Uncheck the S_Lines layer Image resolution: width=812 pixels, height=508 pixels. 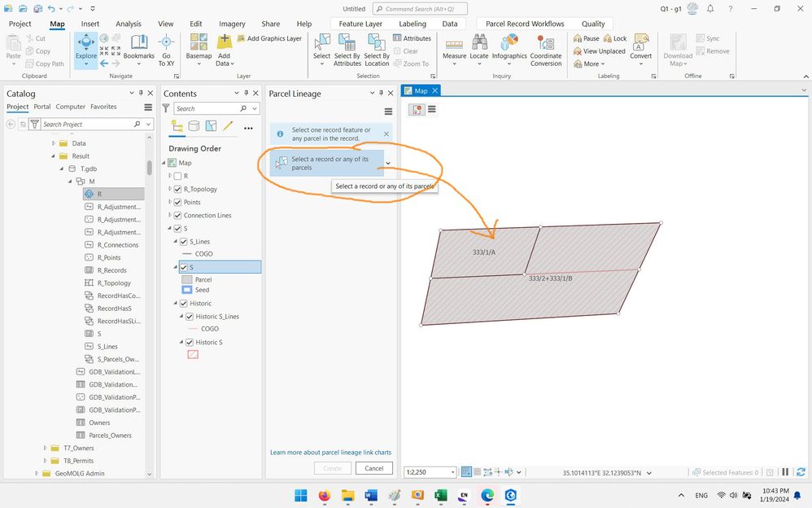[x=183, y=242]
